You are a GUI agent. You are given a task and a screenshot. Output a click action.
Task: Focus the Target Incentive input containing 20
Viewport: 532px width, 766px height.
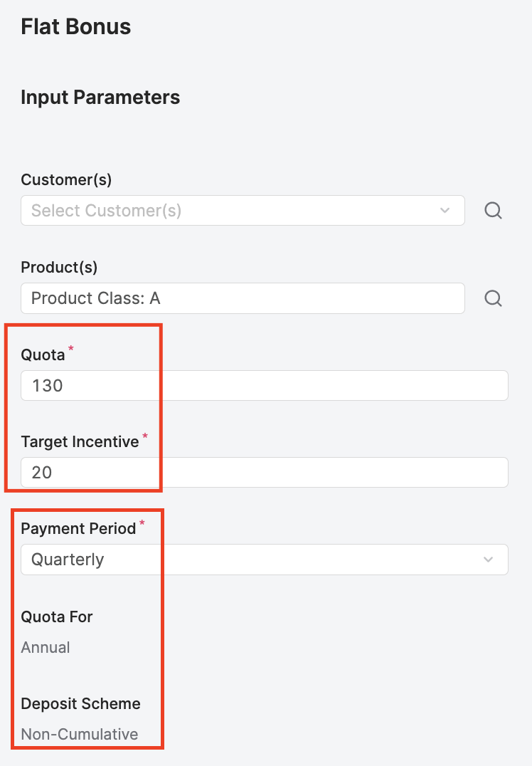[264, 473]
